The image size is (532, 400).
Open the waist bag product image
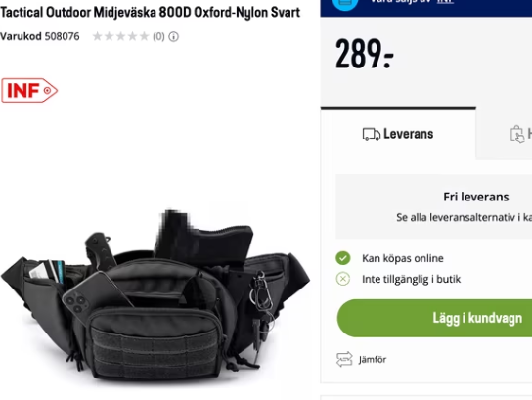[155, 296]
